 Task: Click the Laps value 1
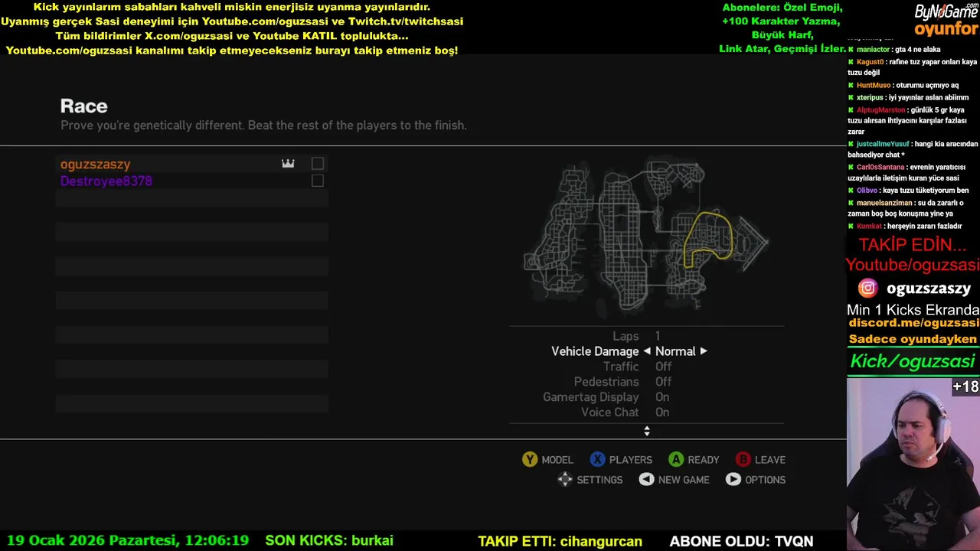point(658,336)
